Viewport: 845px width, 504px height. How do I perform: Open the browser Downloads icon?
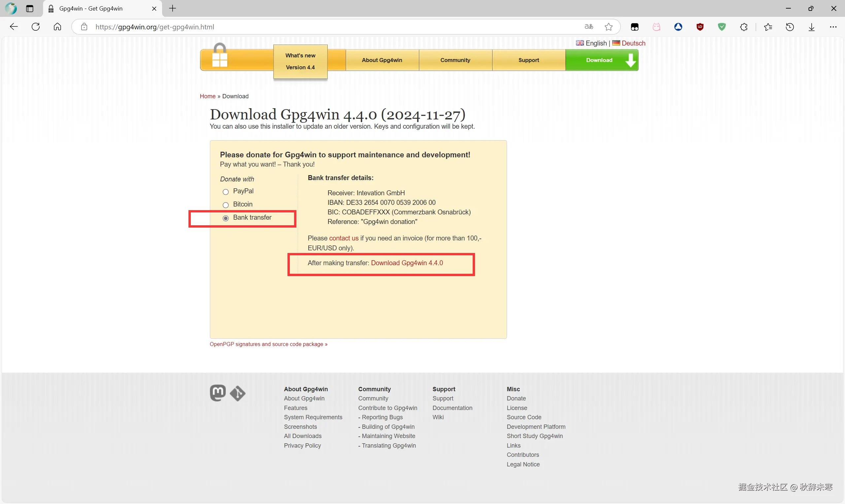pos(811,27)
